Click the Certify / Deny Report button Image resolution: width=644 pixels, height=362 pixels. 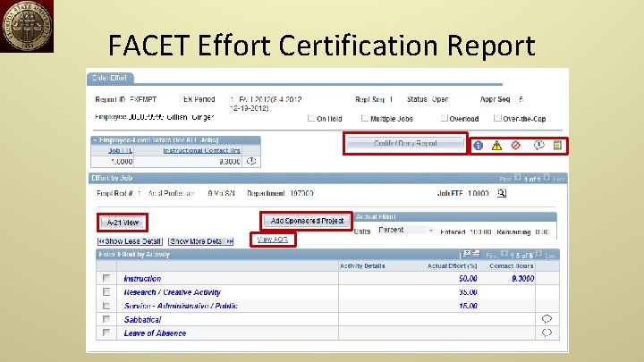click(x=405, y=143)
